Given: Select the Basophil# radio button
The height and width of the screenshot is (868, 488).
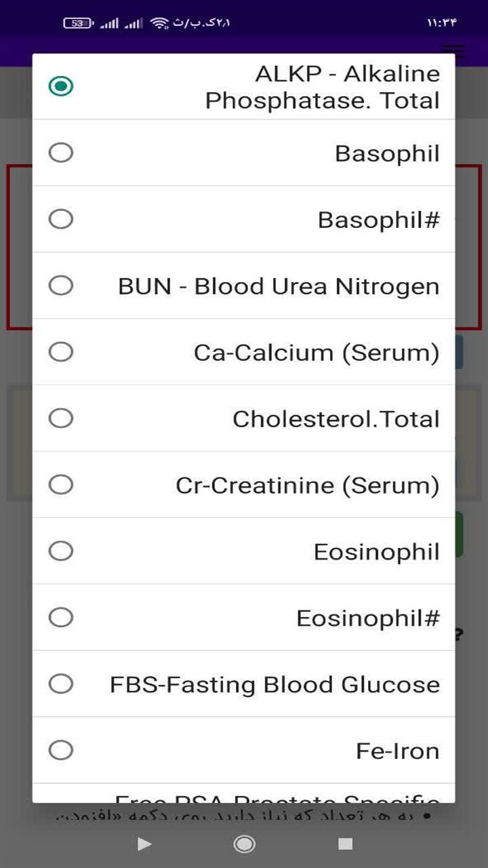Looking at the screenshot, I should coord(244,219).
